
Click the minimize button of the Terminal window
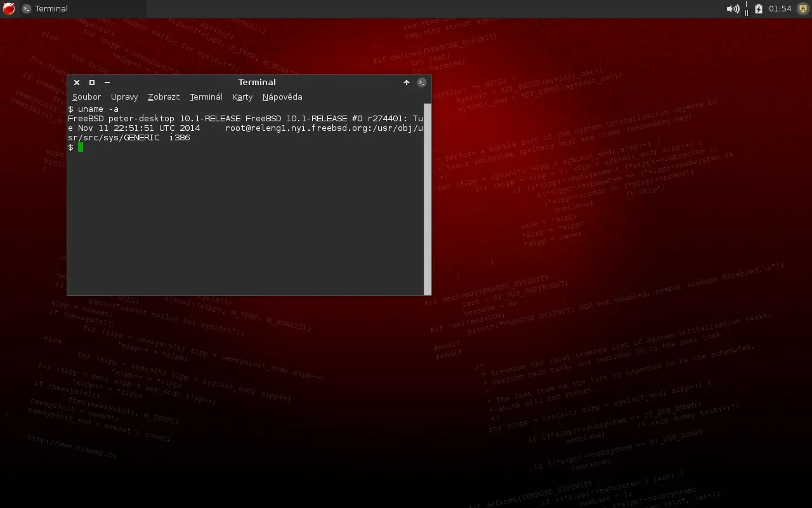[x=107, y=83]
